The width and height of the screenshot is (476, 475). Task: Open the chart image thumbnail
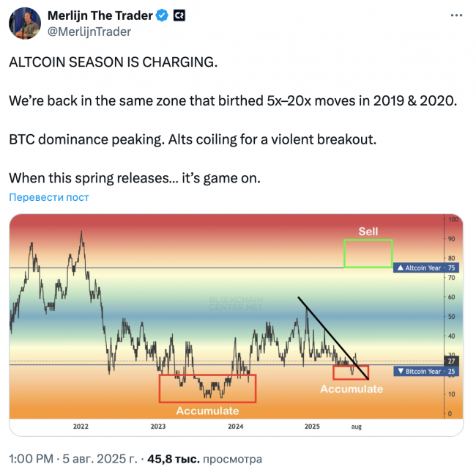[236, 325]
